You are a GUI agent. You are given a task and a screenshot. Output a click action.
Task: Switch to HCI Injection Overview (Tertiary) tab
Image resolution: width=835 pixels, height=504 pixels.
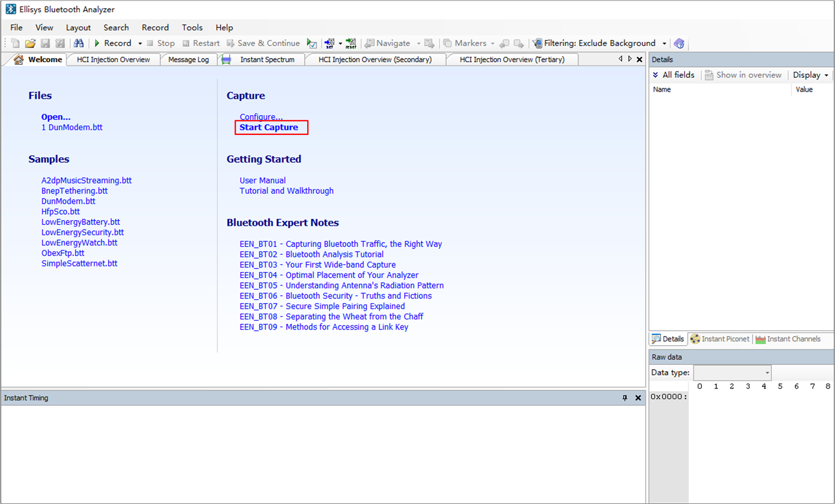tap(512, 60)
